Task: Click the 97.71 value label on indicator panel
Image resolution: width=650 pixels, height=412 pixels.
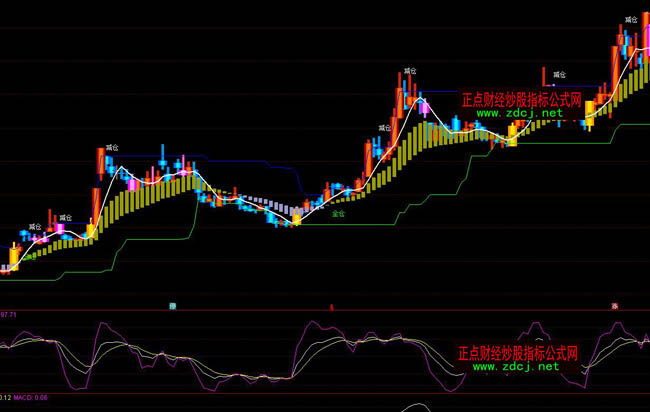Action: coord(10,314)
